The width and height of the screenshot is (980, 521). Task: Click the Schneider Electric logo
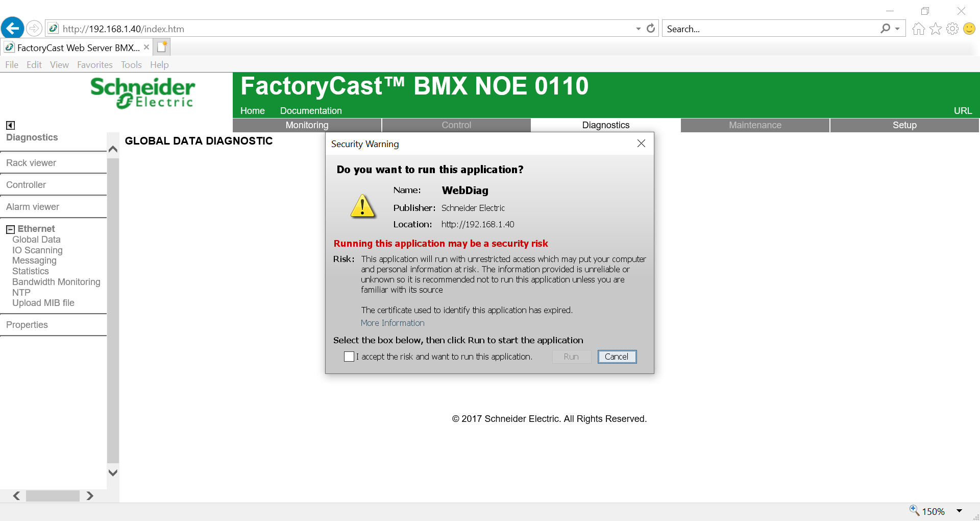point(143,93)
